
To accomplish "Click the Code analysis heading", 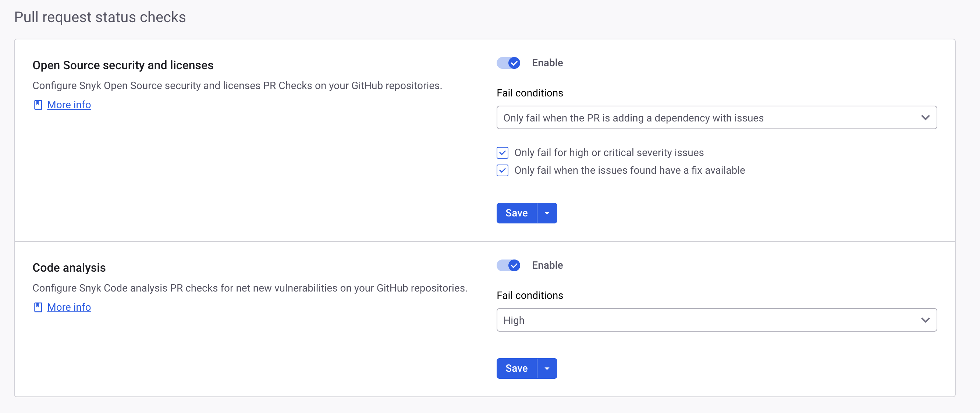I will click(x=69, y=268).
